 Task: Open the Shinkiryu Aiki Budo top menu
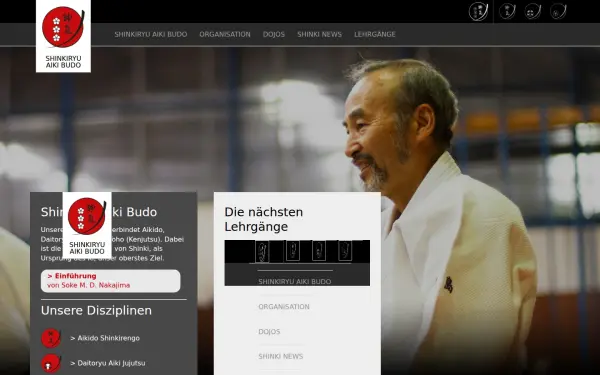pos(151,34)
